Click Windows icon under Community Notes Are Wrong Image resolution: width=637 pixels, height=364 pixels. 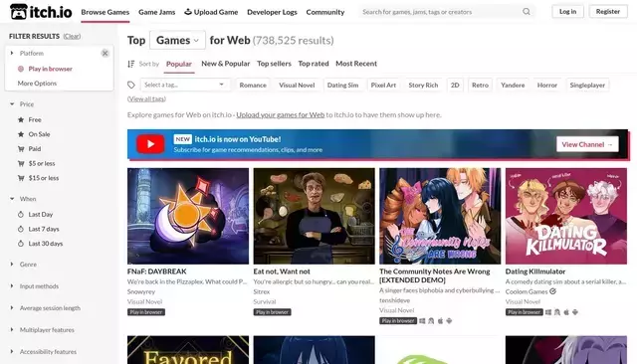(x=422, y=320)
